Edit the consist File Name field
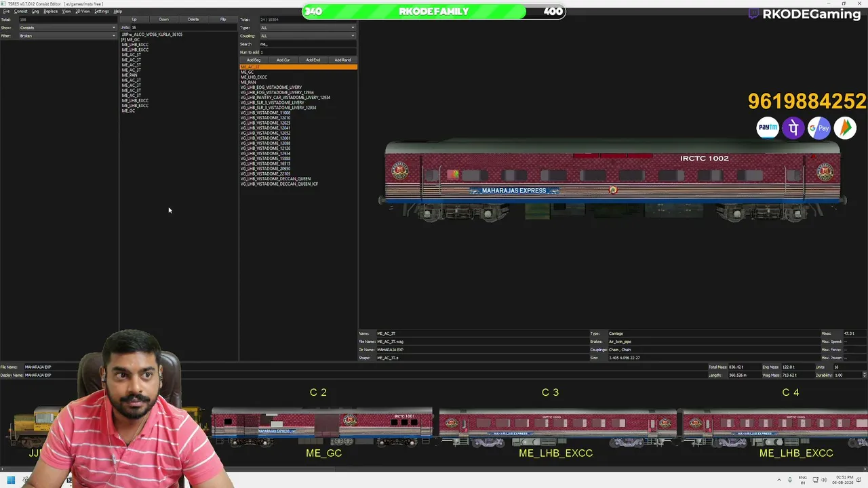The width and height of the screenshot is (868, 488). click(365, 367)
